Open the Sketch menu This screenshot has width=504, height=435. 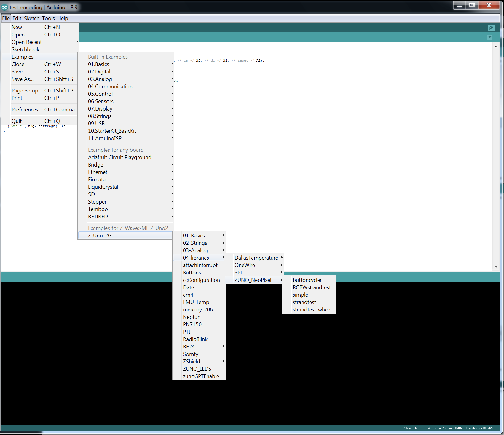[31, 18]
